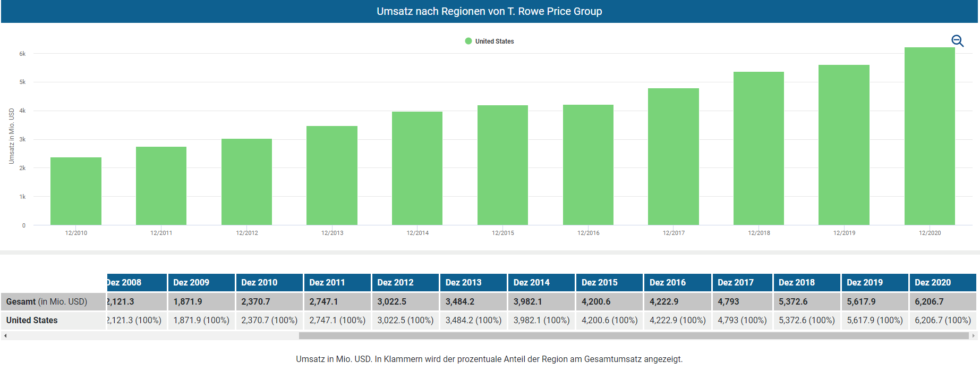The image size is (980, 370).
Task: Click the right arrow of table scrollbar
Action: (973, 336)
